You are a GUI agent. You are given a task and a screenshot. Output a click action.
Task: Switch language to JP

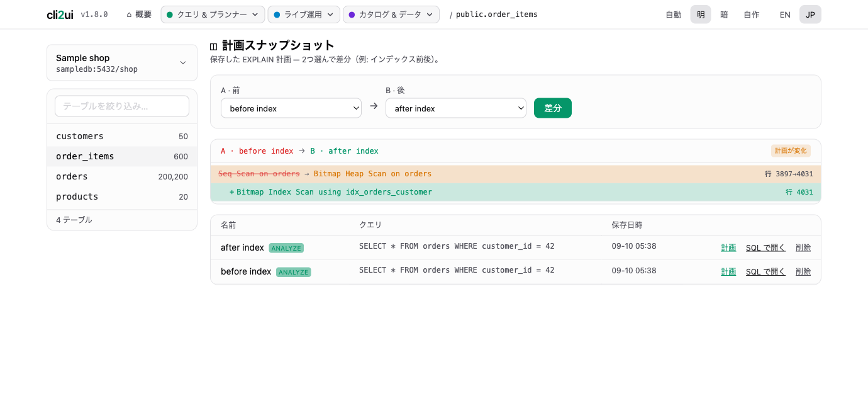pyautogui.click(x=810, y=14)
